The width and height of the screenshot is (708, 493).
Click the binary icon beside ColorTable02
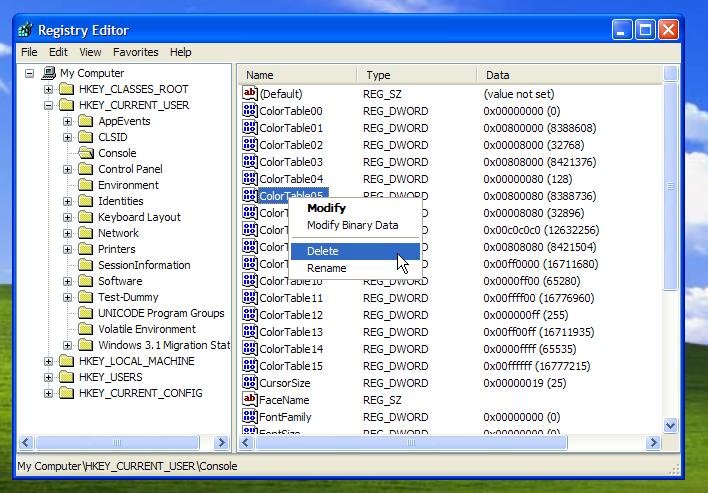click(250, 144)
